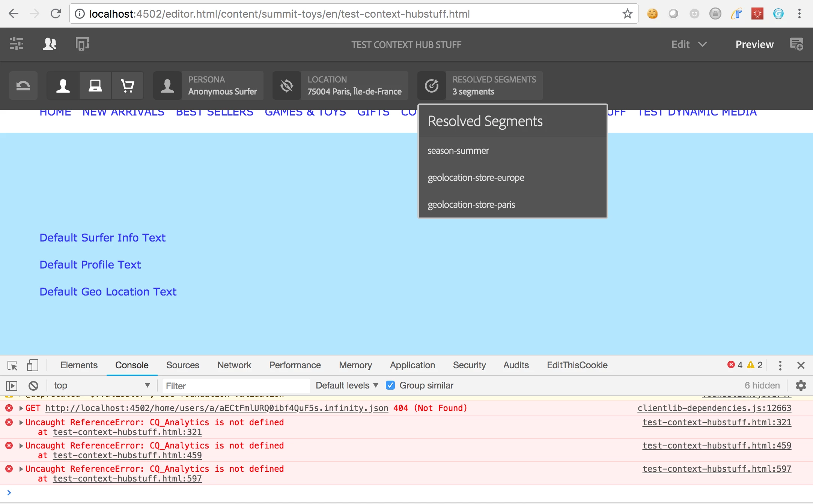The height and width of the screenshot is (504, 813).
Task: Click the annotate icon beside Preview
Action: (x=796, y=44)
